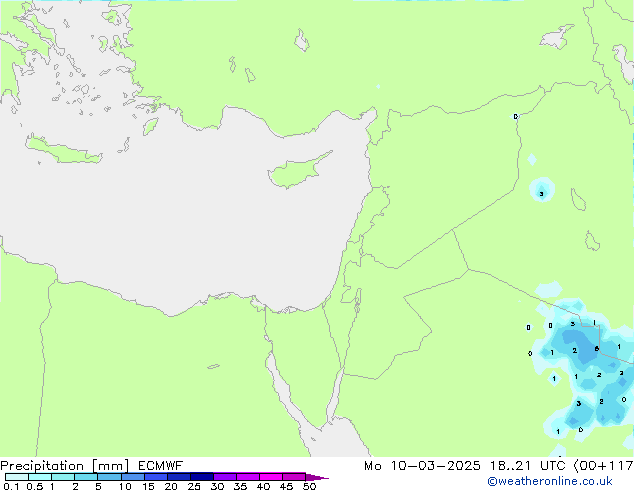634x490 pixels.
Task: Click the '10-03-2025' forecast date
Action: click(x=435, y=466)
